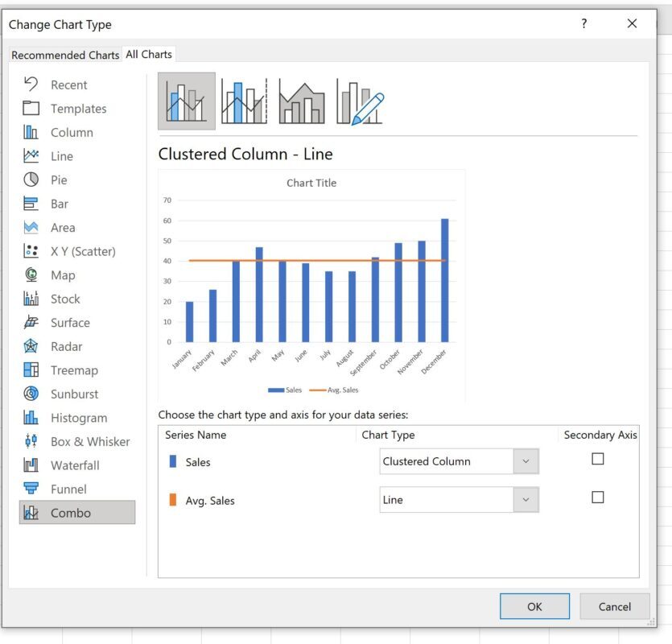
Task: Click the Chart Type column header
Action: pyautogui.click(x=388, y=435)
